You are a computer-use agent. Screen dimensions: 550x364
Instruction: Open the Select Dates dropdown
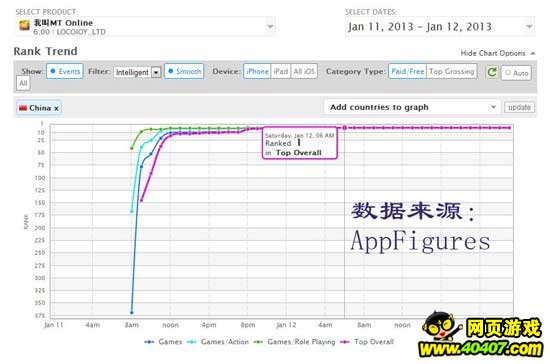pyautogui.click(x=440, y=27)
